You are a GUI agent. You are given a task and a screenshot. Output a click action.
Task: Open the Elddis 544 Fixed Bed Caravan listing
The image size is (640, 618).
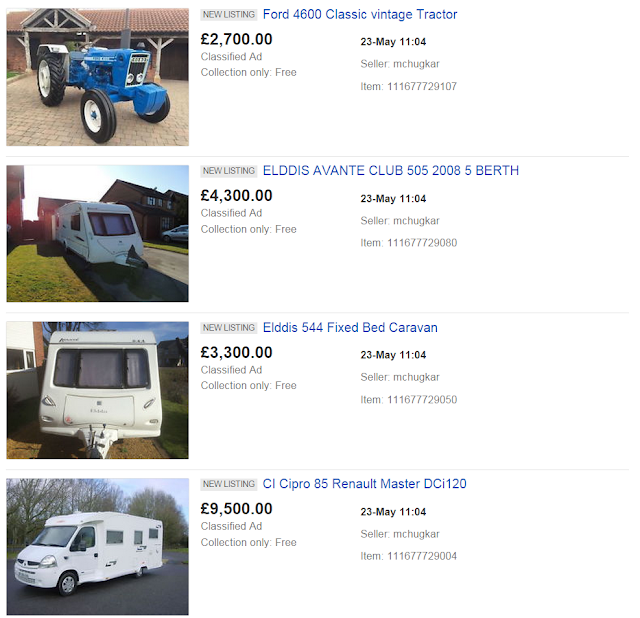point(350,327)
